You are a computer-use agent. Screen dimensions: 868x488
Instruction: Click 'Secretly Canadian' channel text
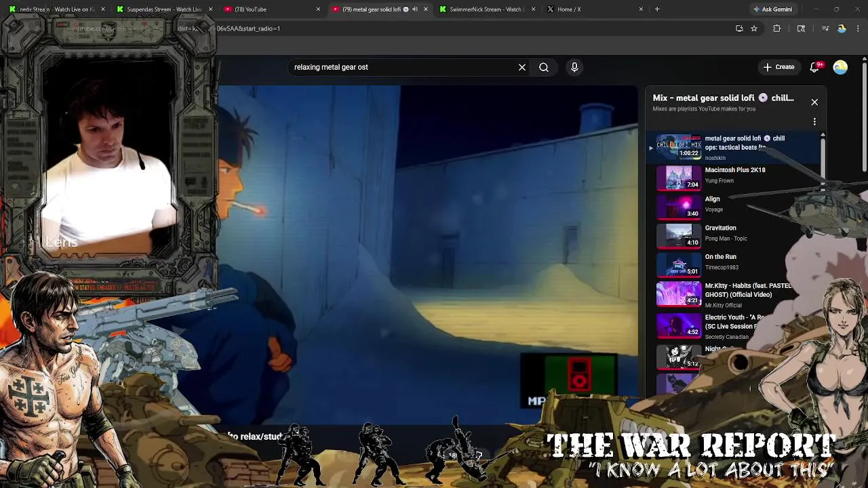(x=727, y=337)
